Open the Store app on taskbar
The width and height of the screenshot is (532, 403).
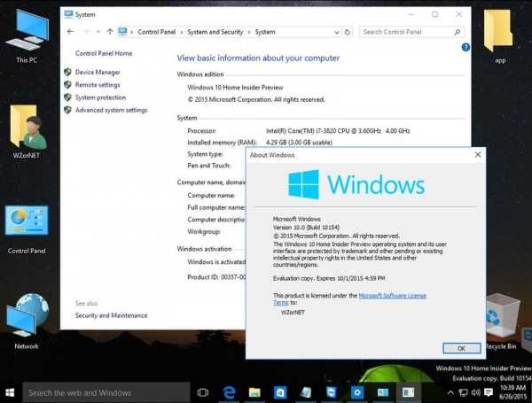280,392
